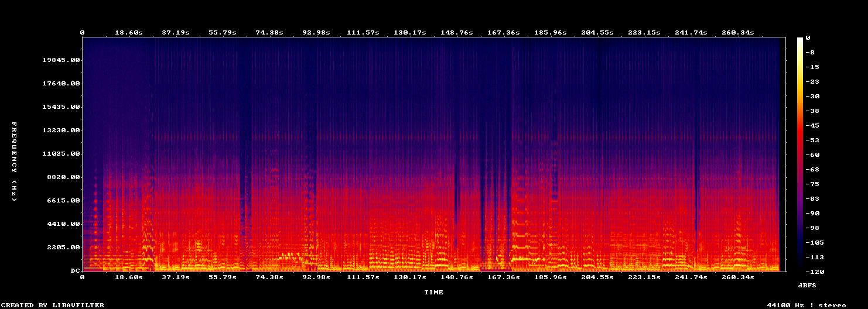
Task: Select the -30 dBFS legend value
Action: click(812, 96)
